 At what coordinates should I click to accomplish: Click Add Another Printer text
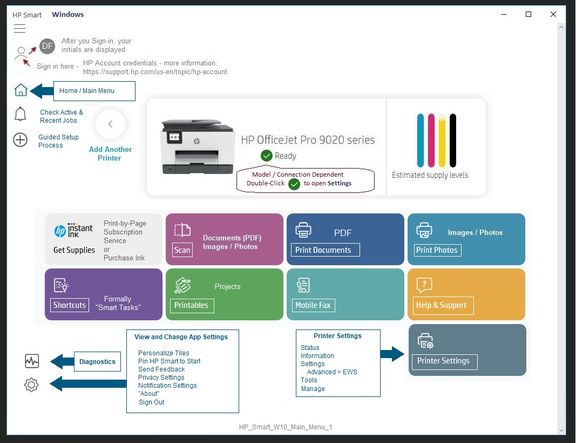point(110,154)
